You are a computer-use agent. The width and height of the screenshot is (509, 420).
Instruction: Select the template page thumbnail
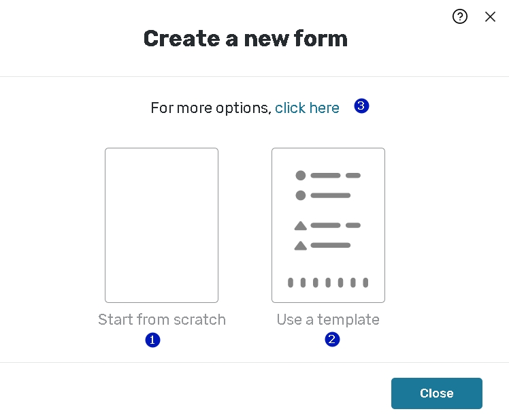(x=328, y=225)
